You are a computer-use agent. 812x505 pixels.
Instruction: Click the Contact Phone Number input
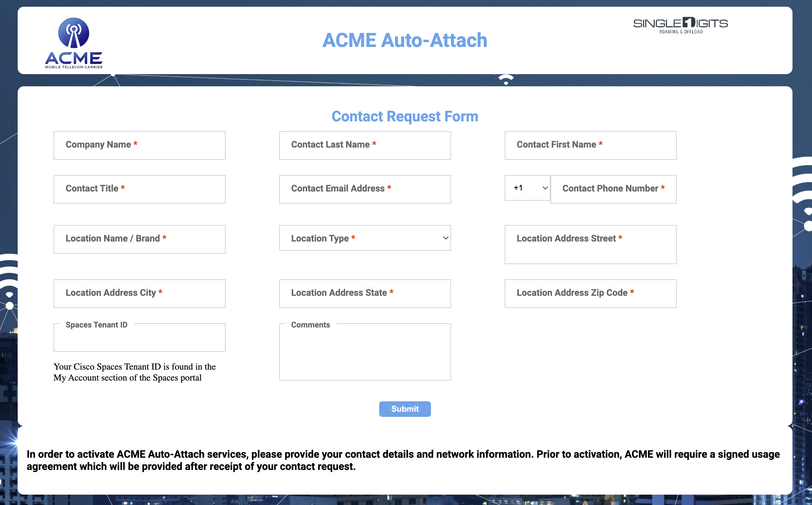(x=613, y=189)
